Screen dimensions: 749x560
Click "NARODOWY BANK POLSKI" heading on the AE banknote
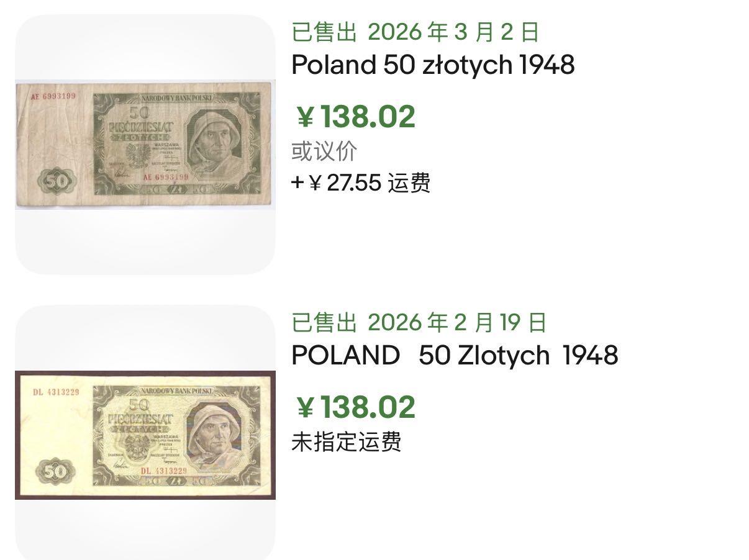pos(177,98)
